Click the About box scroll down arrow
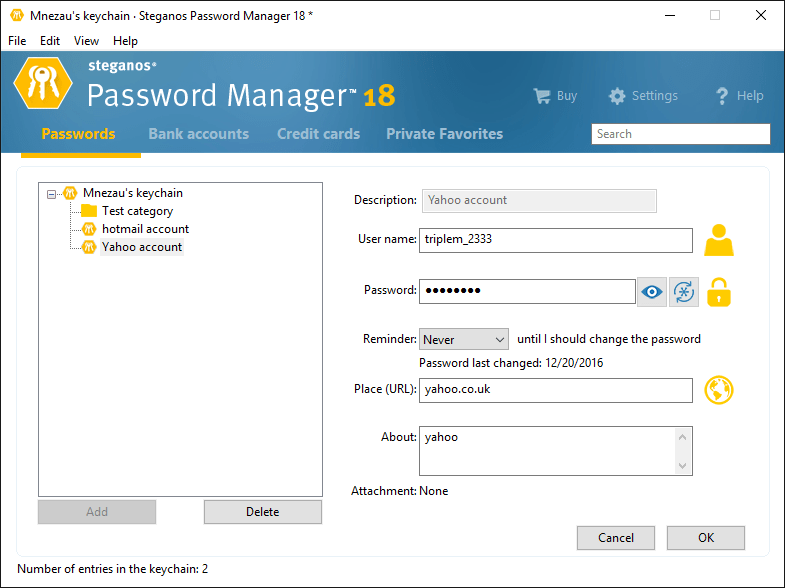The width and height of the screenshot is (785, 588). [682, 465]
